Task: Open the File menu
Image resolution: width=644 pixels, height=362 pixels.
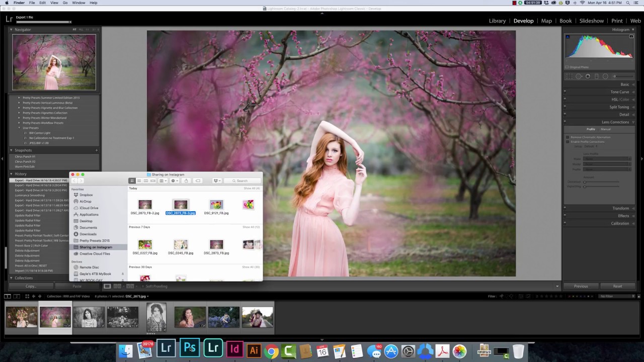Action: coord(32,3)
